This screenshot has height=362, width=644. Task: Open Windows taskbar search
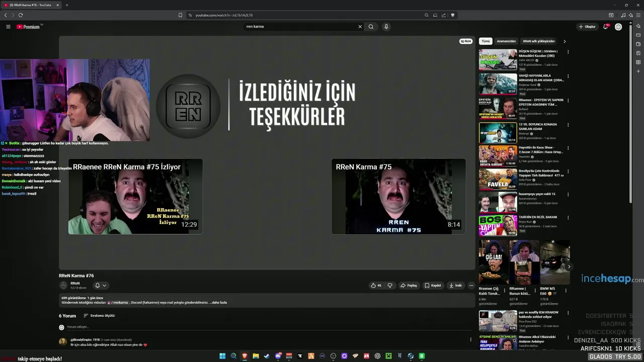tap(233, 356)
